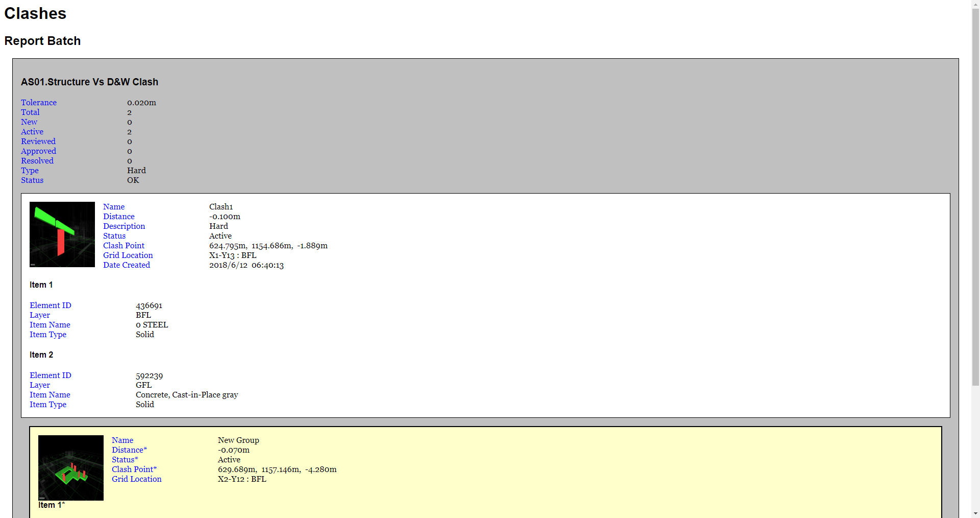The height and width of the screenshot is (518, 980).
Task: Click the Clash Point link for Clash1
Action: (x=124, y=245)
